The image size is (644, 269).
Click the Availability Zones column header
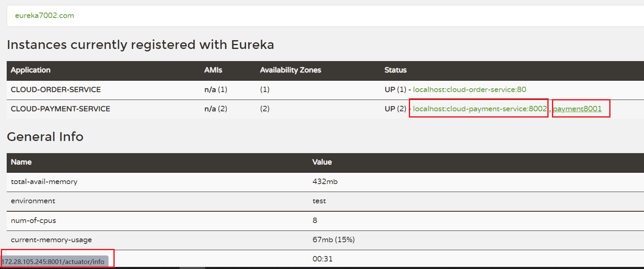click(x=290, y=70)
